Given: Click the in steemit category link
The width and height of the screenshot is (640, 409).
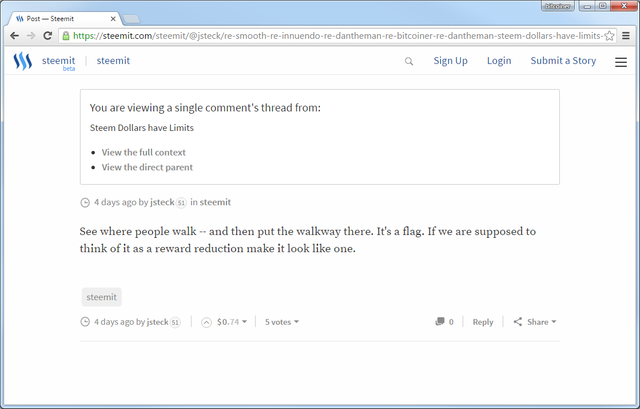Looking at the screenshot, I should point(215,202).
